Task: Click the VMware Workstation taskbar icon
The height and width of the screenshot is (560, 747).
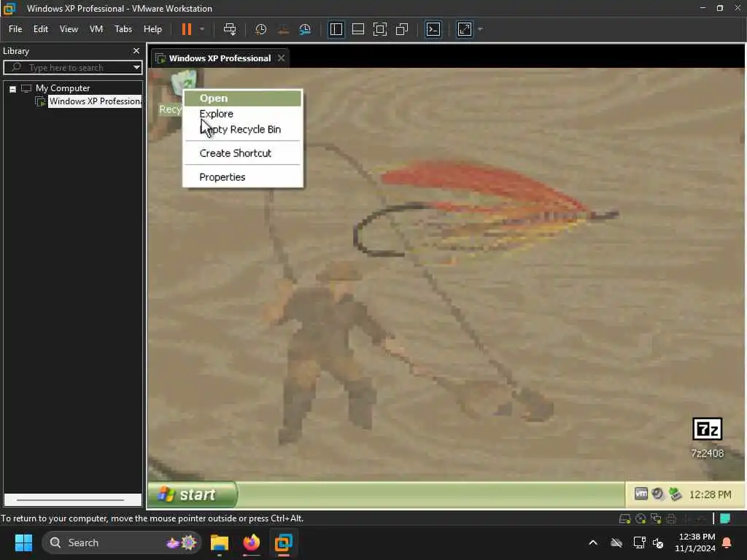Action: click(284, 542)
